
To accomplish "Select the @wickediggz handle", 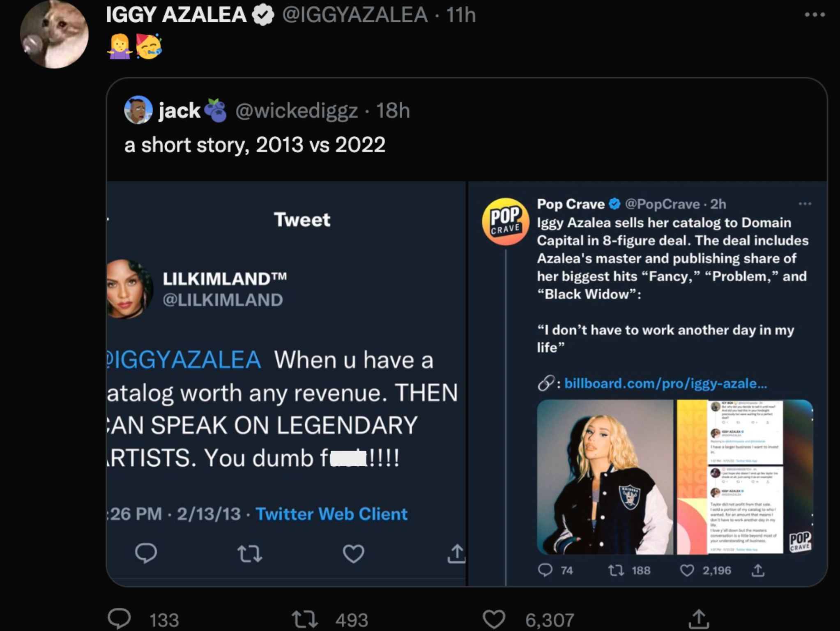I will (x=299, y=110).
